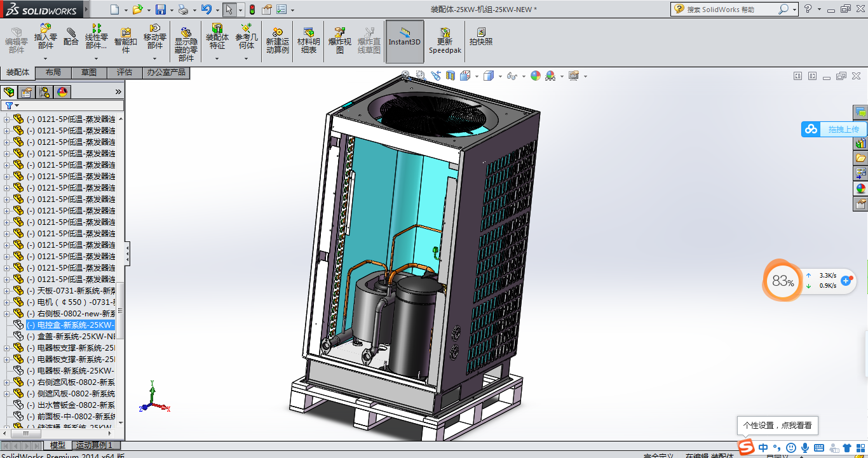Click the Open folder icon
The height and width of the screenshot is (458, 868).
[x=138, y=10]
